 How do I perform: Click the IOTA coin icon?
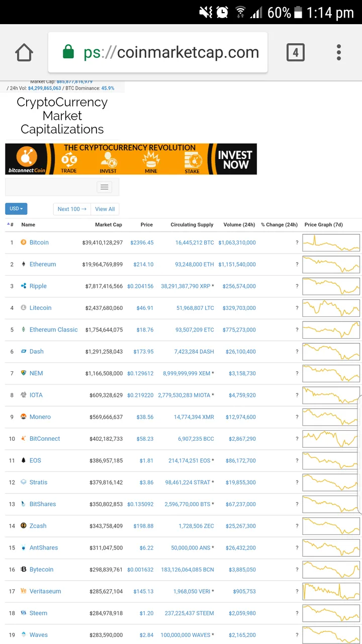pos(23,395)
